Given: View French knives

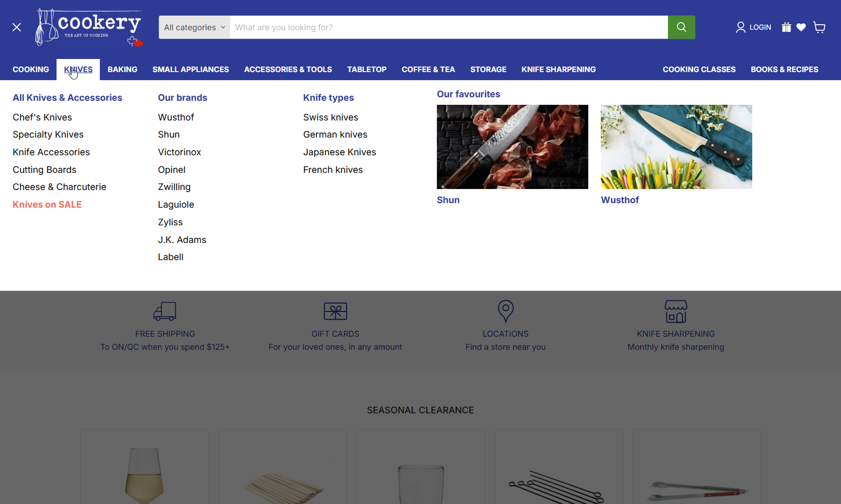Looking at the screenshot, I should 333,170.
